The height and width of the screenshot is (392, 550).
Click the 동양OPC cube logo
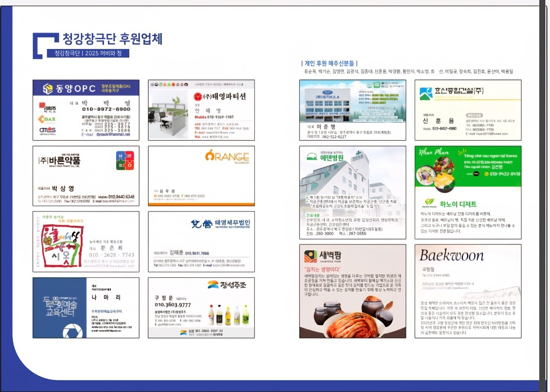click(47, 89)
